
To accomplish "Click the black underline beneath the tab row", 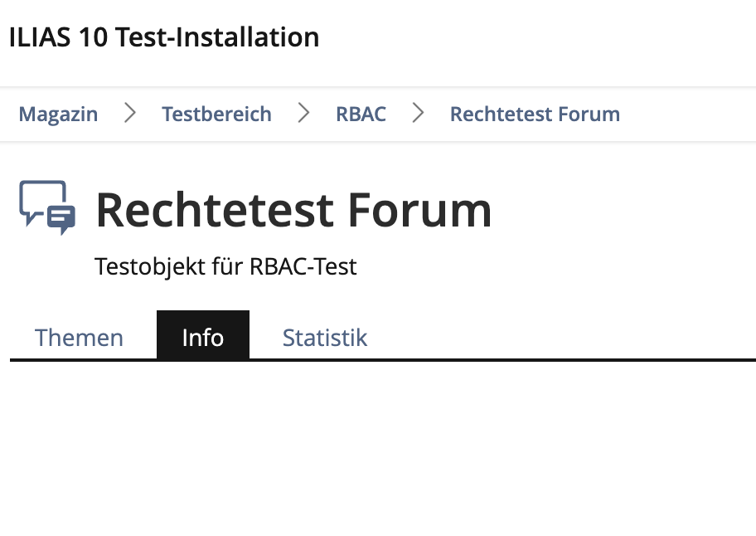I will tap(497, 360).
